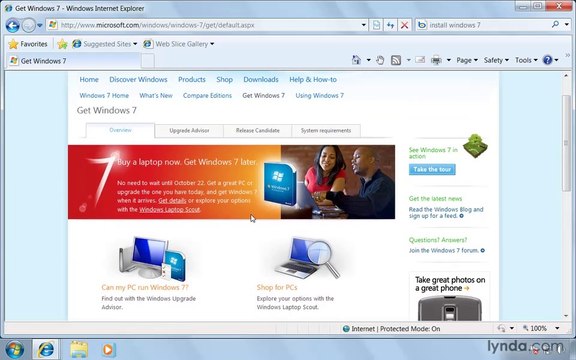Click the Print icon
This screenshot has width=576, height=360.
click(x=436, y=60)
